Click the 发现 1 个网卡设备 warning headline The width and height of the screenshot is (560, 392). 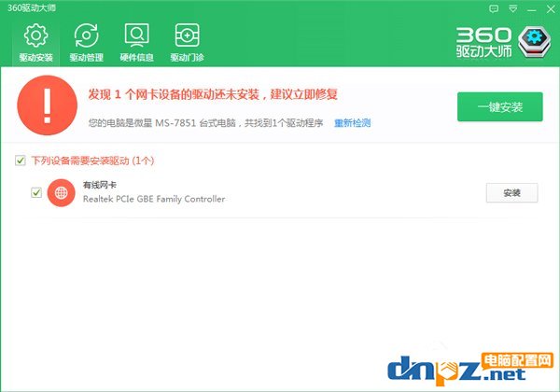click(213, 94)
